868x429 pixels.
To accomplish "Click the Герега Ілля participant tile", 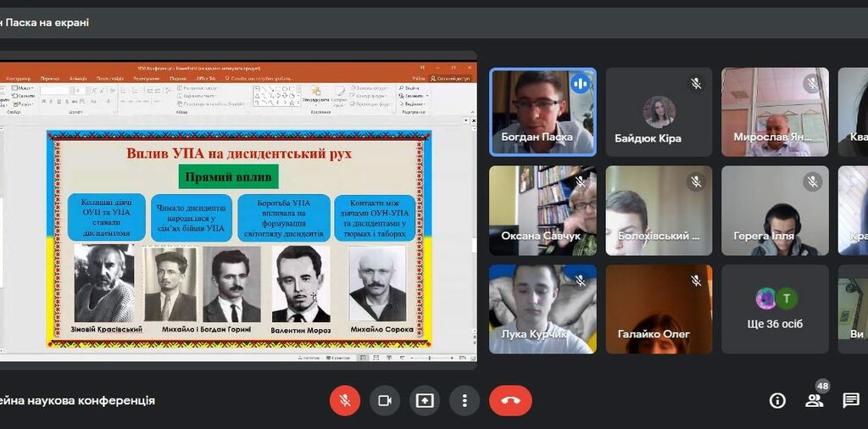I will point(775,211).
